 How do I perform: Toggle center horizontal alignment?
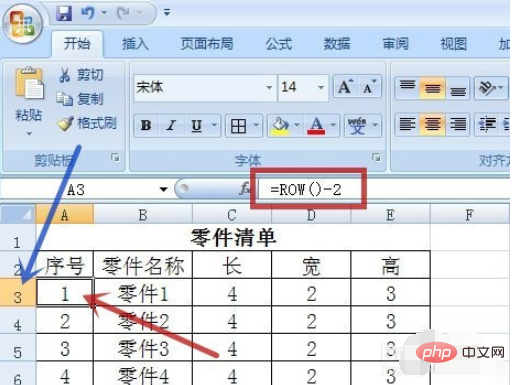point(432,124)
